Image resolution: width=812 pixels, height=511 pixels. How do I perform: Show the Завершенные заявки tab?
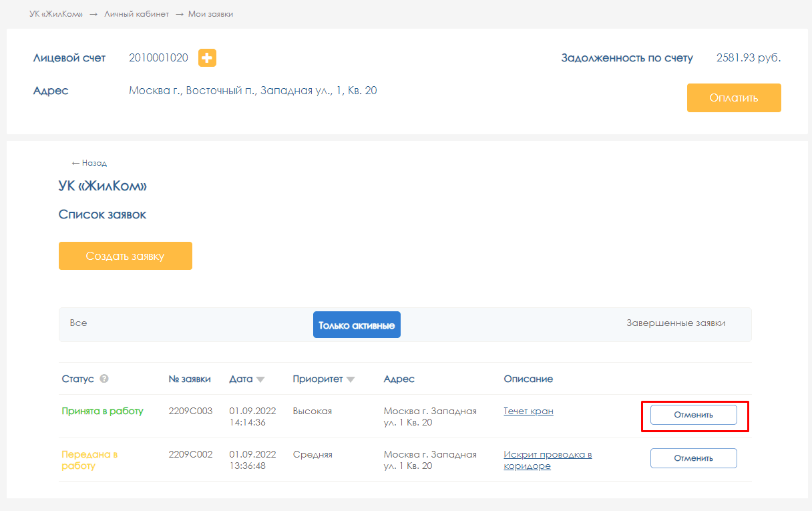[676, 323]
